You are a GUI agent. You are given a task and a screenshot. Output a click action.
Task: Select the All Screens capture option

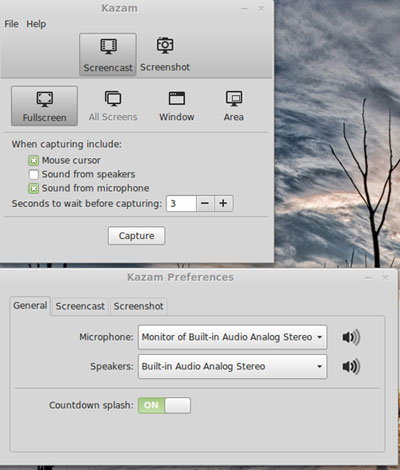tap(113, 106)
